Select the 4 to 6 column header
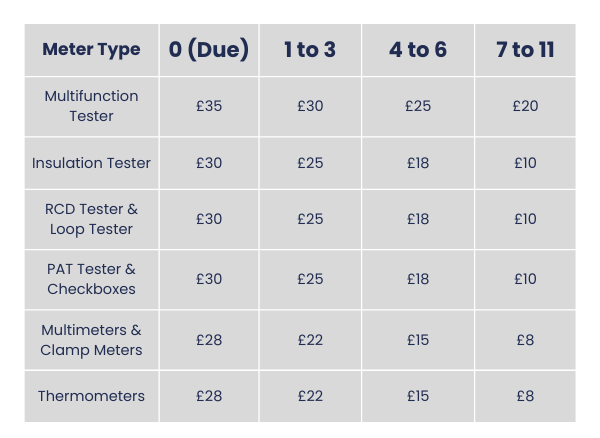This screenshot has width=600, height=438. (x=418, y=49)
